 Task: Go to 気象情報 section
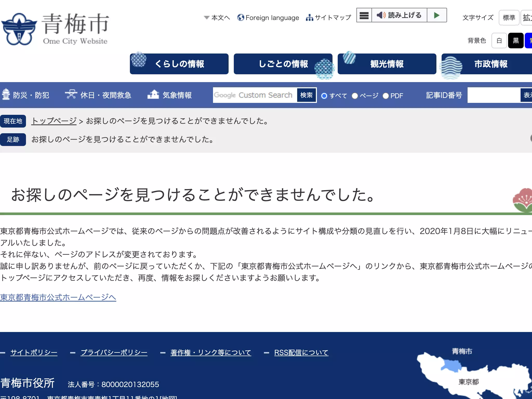point(170,95)
